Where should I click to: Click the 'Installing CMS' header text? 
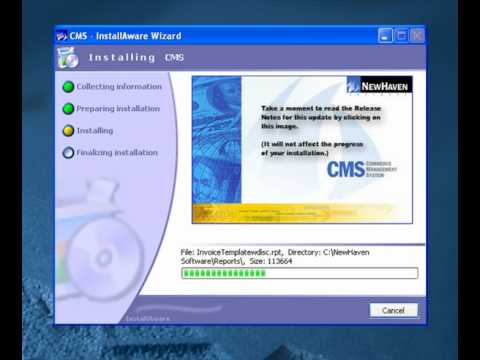point(136,57)
